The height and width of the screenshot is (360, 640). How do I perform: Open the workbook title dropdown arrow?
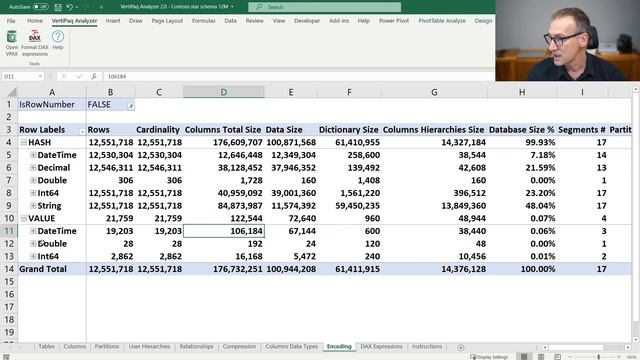tap(232, 7)
